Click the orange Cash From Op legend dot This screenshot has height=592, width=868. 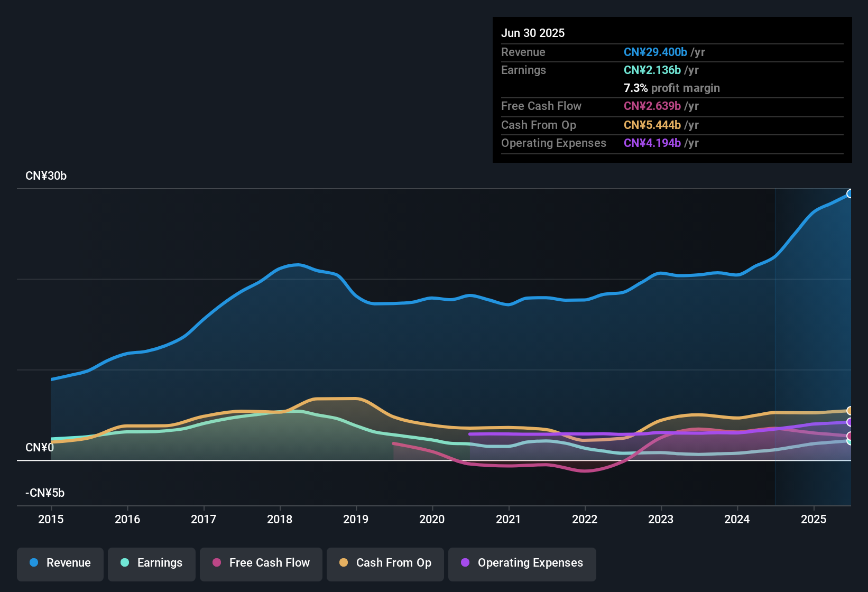[343, 563]
